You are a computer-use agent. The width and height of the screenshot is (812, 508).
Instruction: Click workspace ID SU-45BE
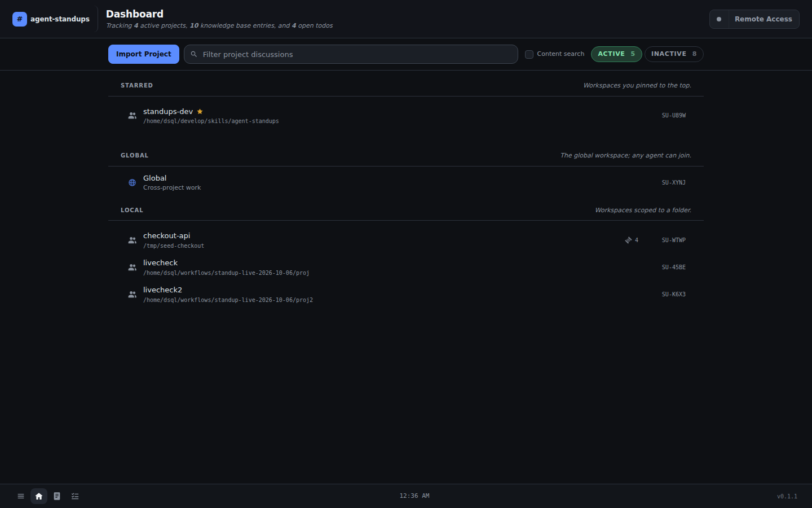674,268
